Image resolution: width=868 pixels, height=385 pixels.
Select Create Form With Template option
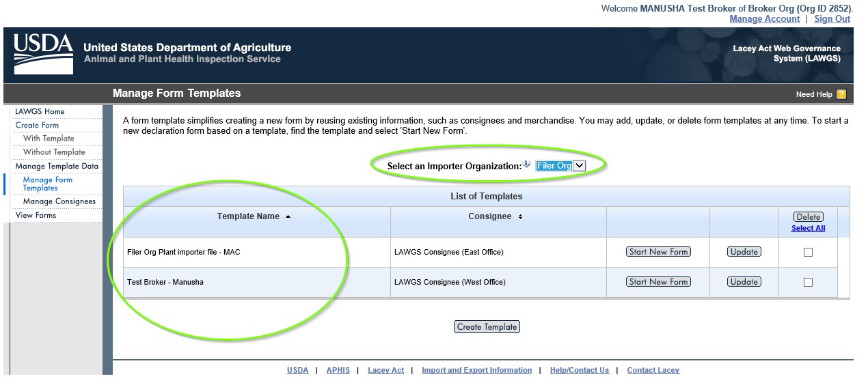coord(49,139)
